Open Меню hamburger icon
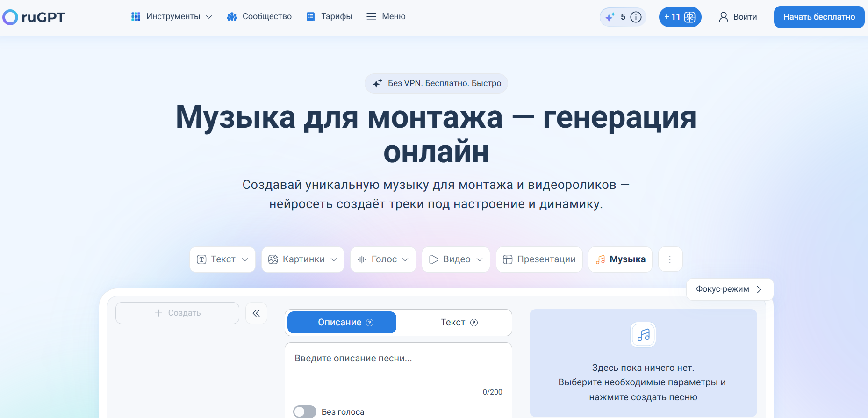Image resolution: width=868 pixels, height=418 pixels. coord(371,17)
